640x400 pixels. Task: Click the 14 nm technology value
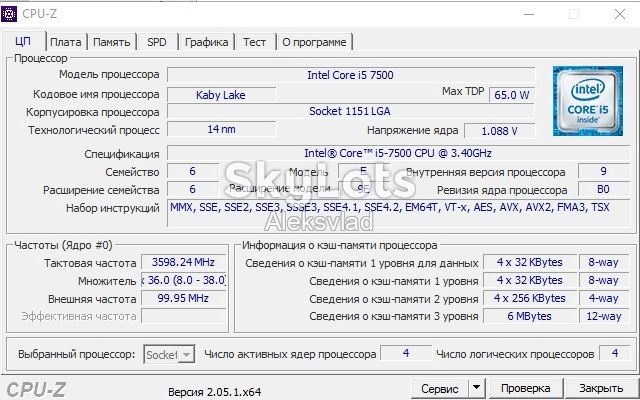click(221, 129)
